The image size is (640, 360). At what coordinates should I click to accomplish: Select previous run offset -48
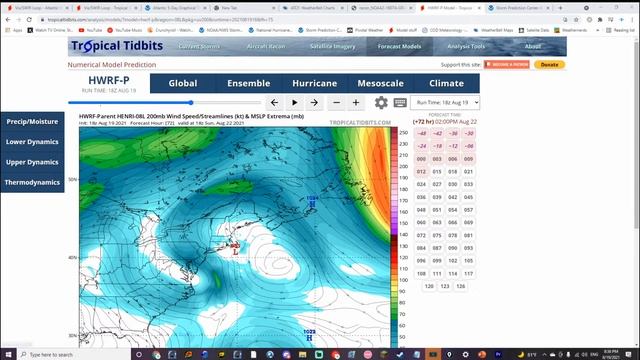point(421,133)
